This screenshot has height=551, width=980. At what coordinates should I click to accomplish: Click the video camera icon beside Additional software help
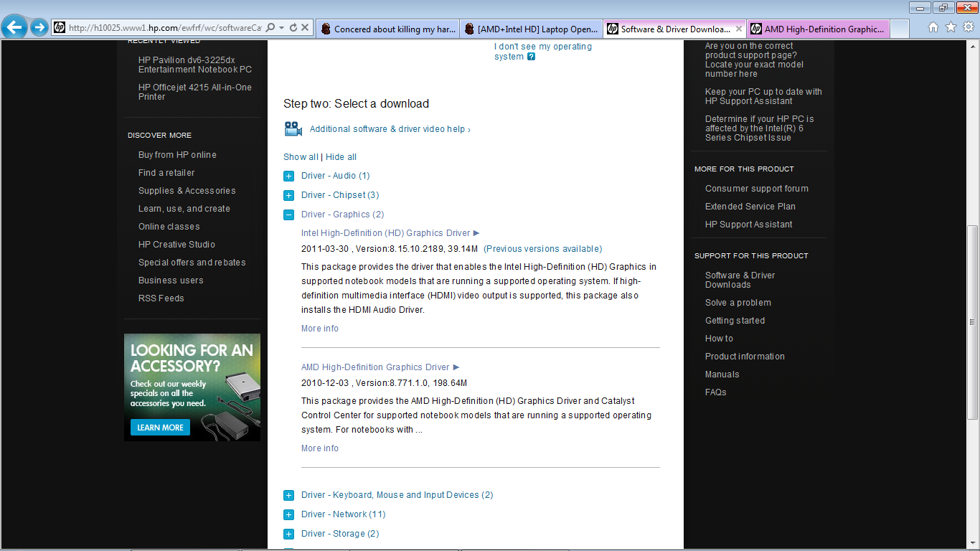293,129
